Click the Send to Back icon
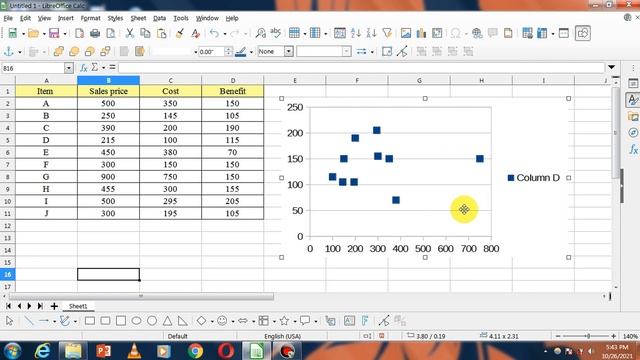The image size is (640, 360). click(105, 51)
